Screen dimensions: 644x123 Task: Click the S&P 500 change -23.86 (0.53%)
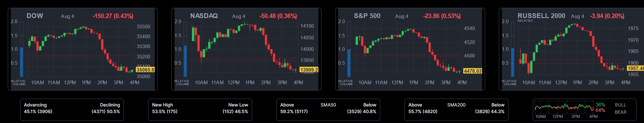click(x=442, y=16)
